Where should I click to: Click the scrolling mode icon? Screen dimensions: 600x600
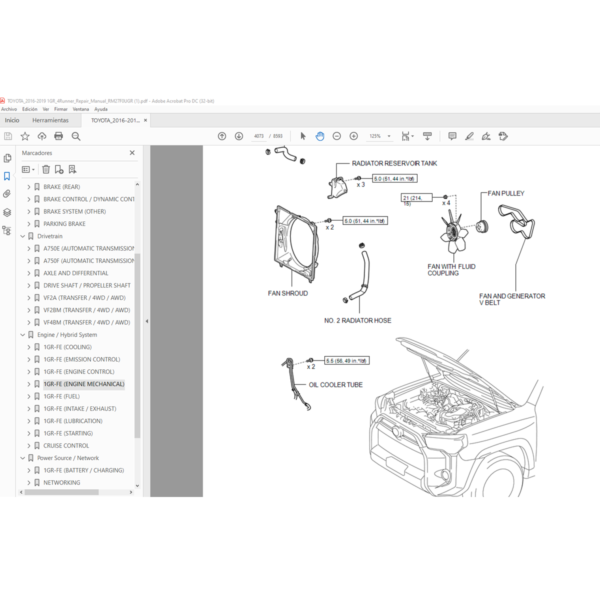[x=427, y=136]
